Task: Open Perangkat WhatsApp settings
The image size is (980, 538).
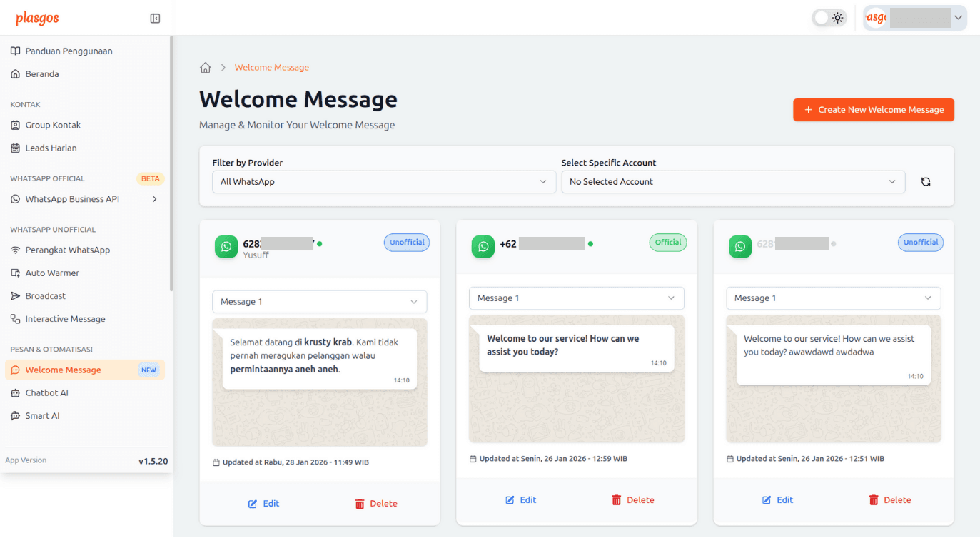Action: (x=64, y=250)
